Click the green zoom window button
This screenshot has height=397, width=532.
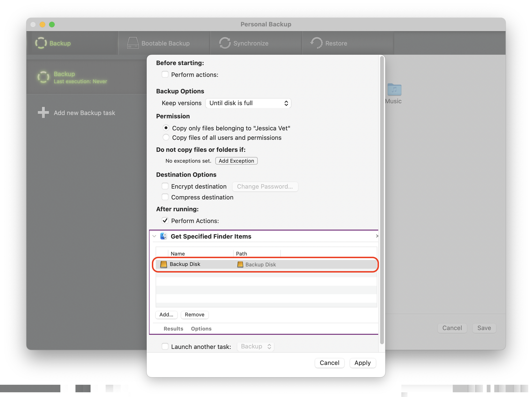(52, 24)
